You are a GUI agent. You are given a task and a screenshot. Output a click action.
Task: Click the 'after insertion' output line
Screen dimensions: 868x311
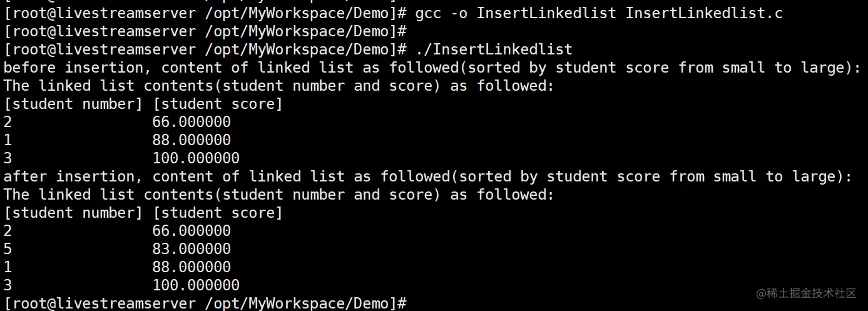(427, 176)
